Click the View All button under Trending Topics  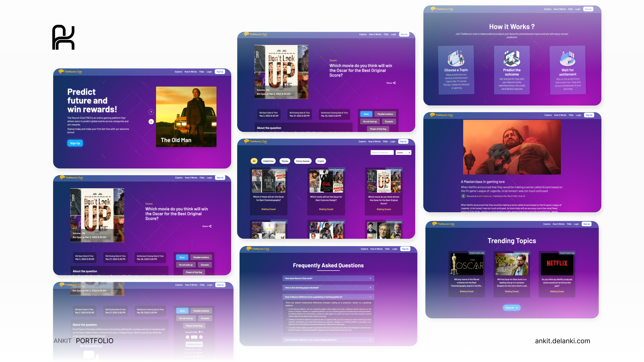tap(512, 308)
